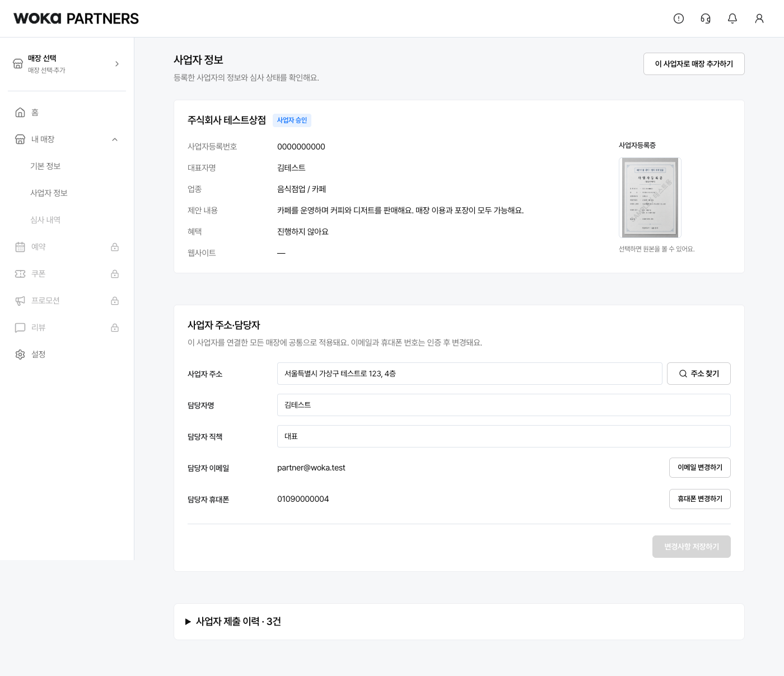784x676 pixels.
Task: Click the 담당자 직책 input field
Action: coord(504,436)
